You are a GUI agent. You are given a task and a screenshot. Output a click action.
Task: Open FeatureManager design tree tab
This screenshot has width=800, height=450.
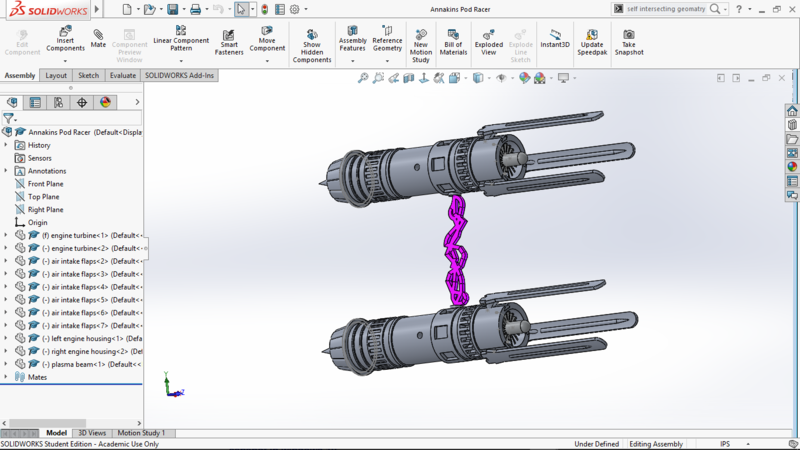pyautogui.click(x=12, y=103)
